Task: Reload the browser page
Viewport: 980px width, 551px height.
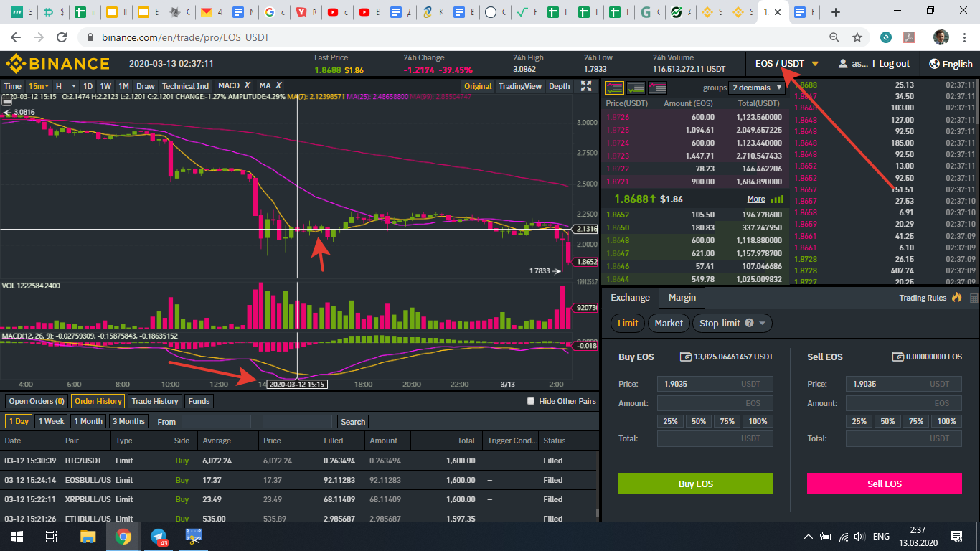Action: click(62, 37)
